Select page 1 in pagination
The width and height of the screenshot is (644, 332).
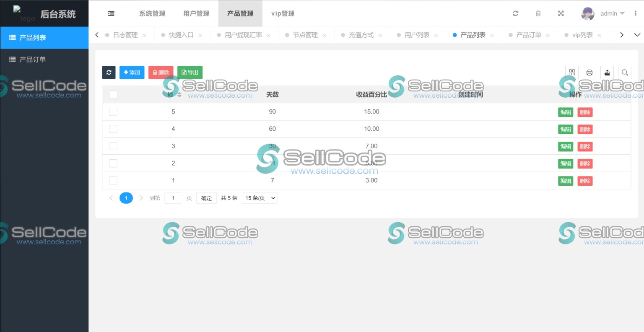[x=126, y=198]
